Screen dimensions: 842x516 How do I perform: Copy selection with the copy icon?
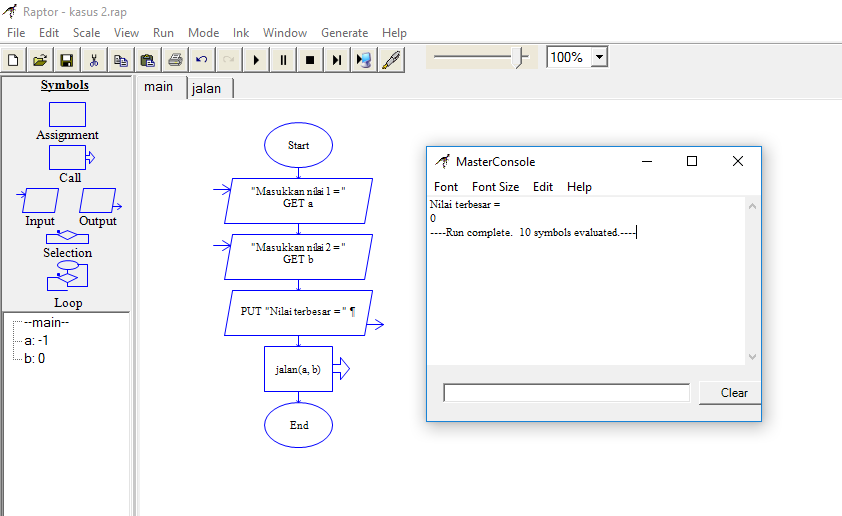pos(121,60)
